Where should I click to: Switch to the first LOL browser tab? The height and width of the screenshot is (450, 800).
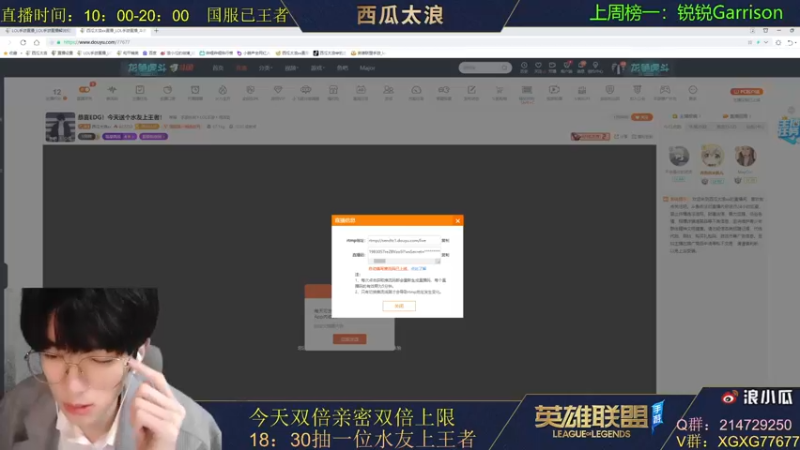(40, 31)
